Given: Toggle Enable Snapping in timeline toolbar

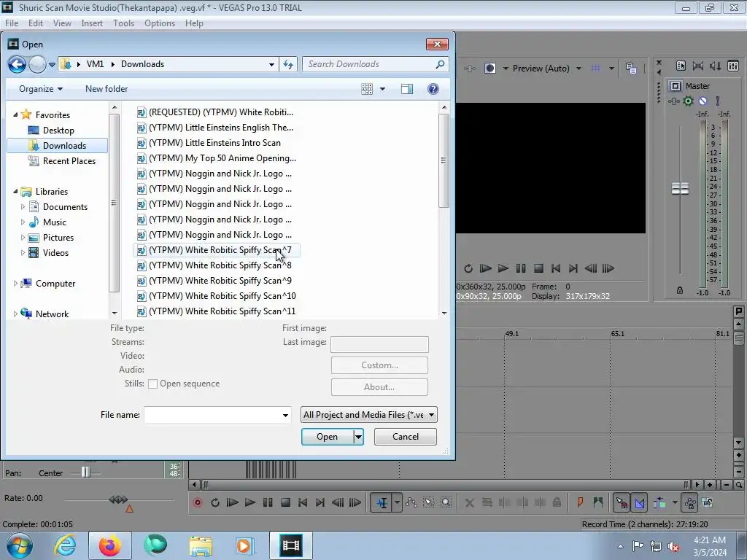Looking at the screenshot, I should [x=622, y=502].
